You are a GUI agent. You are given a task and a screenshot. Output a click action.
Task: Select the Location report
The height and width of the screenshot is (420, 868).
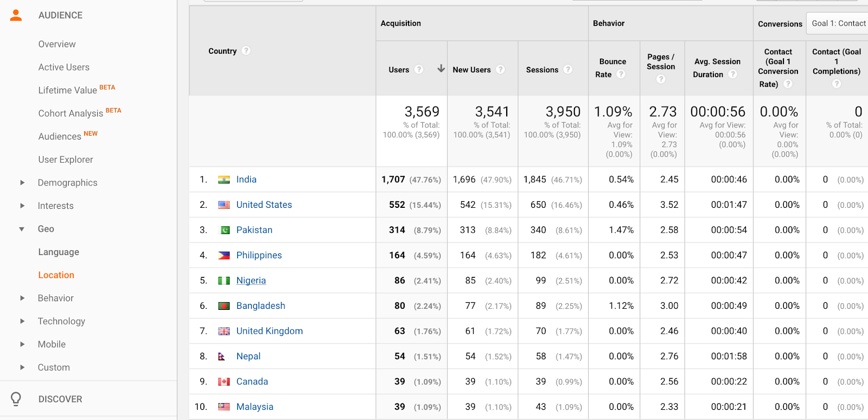pyautogui.click(x=56, y=275)
